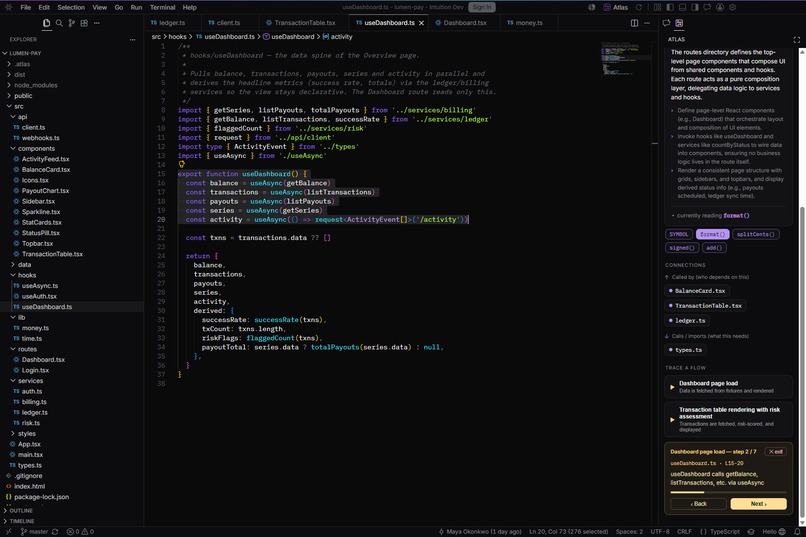Expand the OUTLINE section
Screen dimensions: 806x537
(x=21, y=511)
